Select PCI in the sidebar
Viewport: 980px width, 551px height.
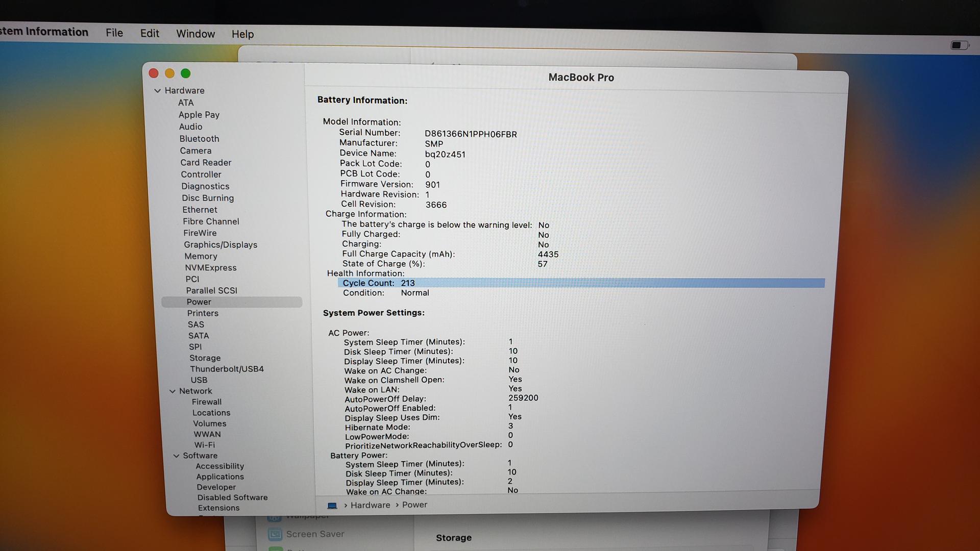pyautogui.click(x=192, y=279)
